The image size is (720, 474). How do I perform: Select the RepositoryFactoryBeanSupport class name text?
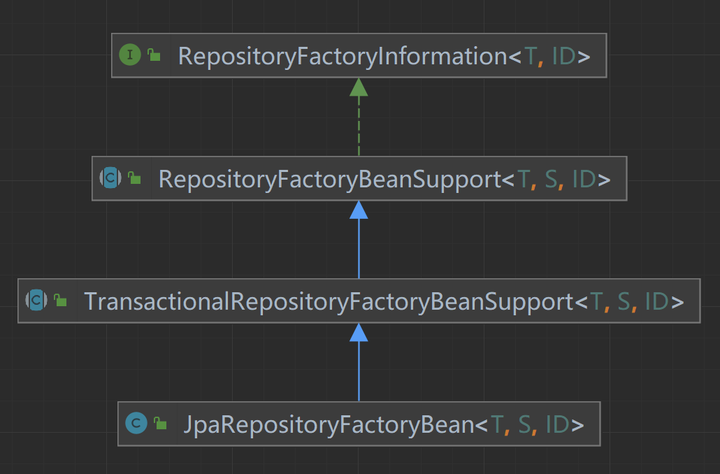(329, 179)
